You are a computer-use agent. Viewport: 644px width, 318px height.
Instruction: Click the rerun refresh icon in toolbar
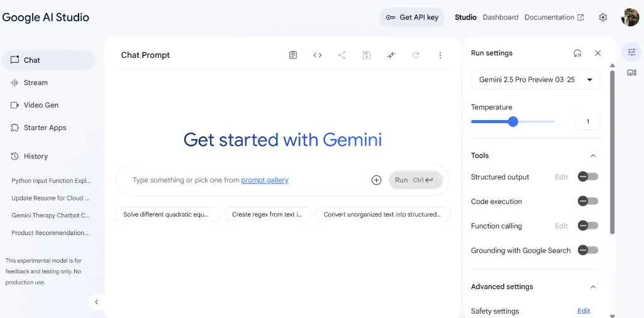pos(416,55)
